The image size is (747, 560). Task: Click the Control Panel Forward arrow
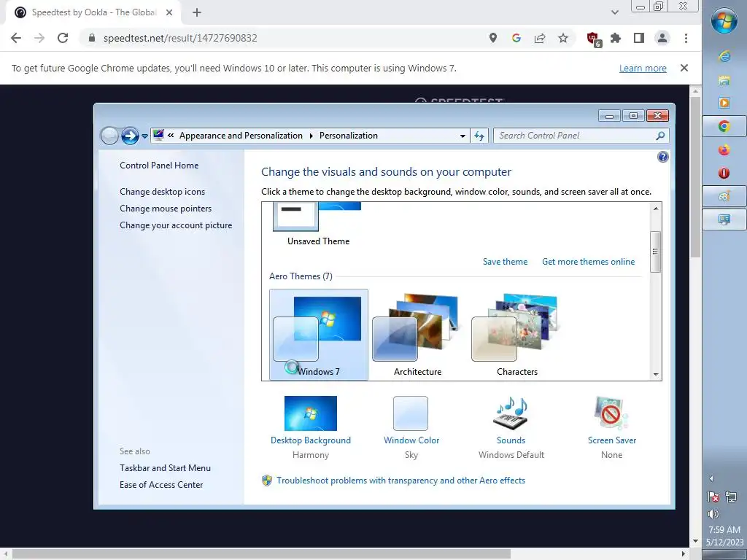click(x=130, y=136)
